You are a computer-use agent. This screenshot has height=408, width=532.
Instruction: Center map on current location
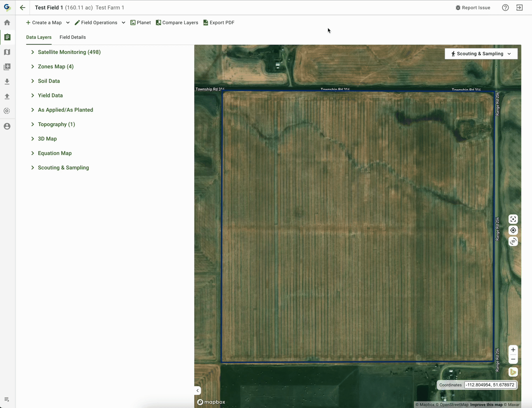(x=513, y=230)
